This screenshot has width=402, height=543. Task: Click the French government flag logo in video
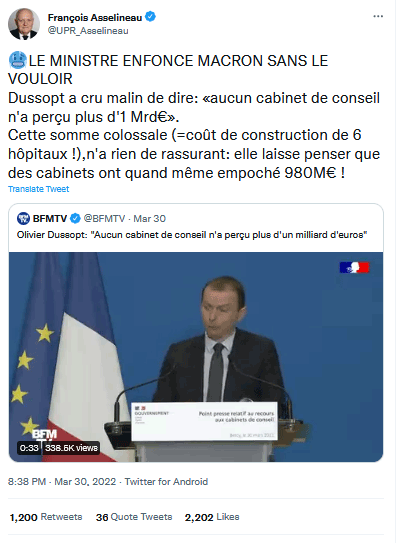pos(355,267)
